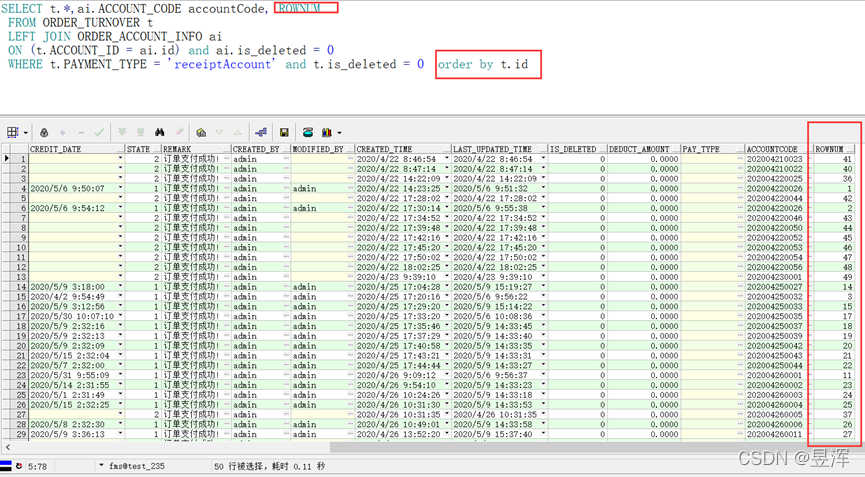Open the CREDIT_DATE dropdown in row 1
Viewport: 865px width, 477px height.
pyautogui.click(x=121, y=159)
